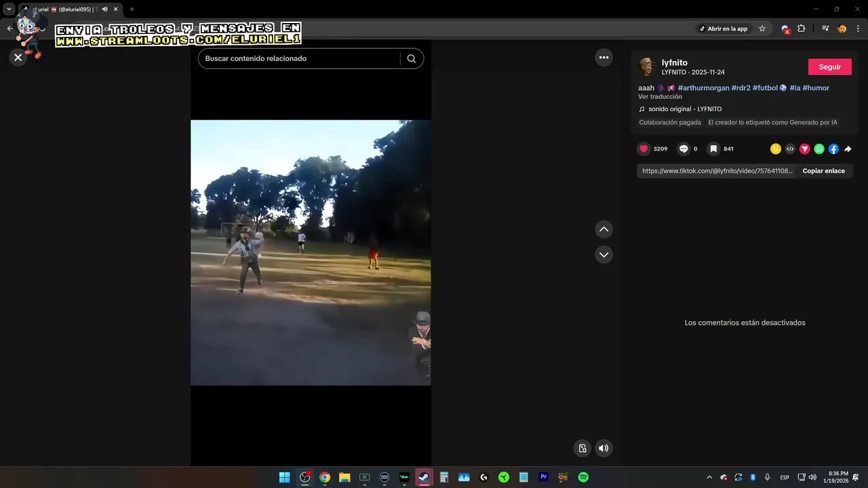Go to previous video with up chevron
Image resolution: width=868 pixels, height=488 pixels.
pos(604,229)
